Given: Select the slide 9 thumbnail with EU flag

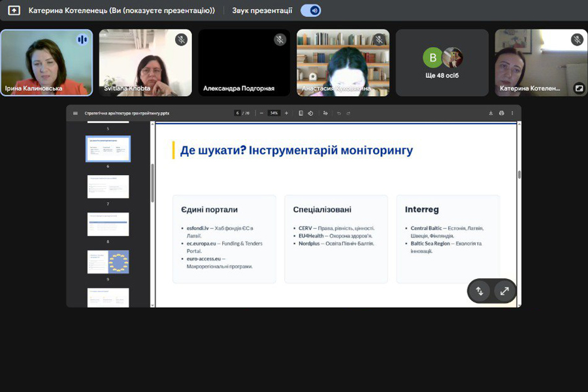Looking at the screenshot, I should pos(108,262).
